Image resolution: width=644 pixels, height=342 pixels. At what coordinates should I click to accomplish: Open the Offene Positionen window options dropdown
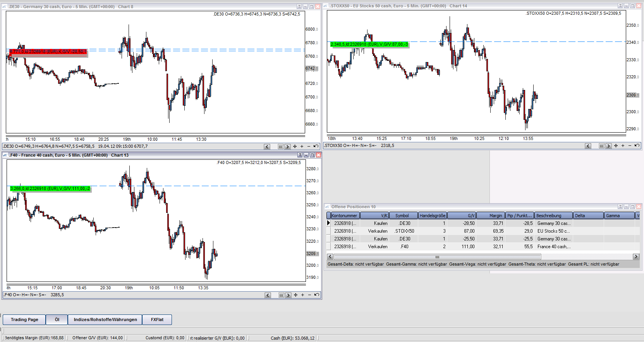620,207
